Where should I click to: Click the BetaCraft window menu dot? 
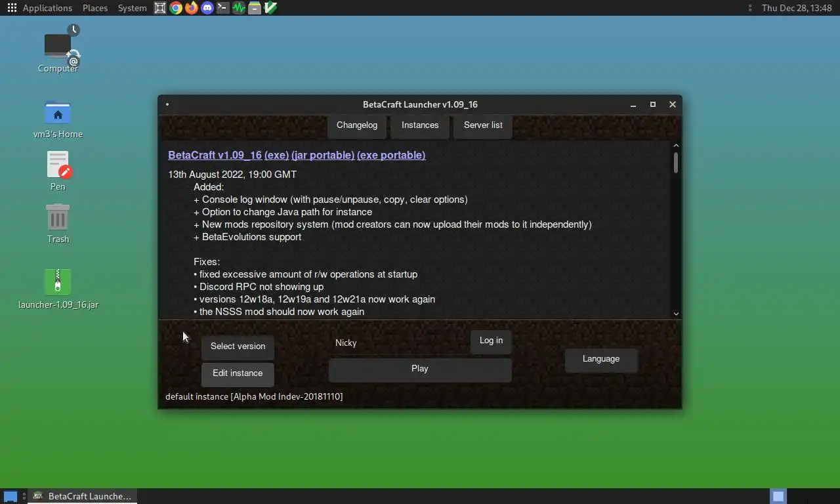coord(167,104)
